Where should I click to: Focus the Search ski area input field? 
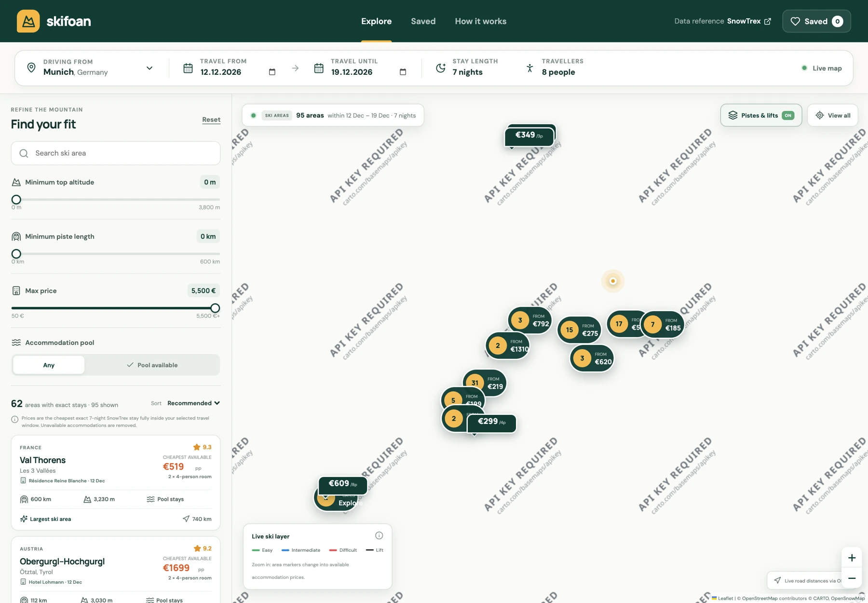(x=116, y=153)
